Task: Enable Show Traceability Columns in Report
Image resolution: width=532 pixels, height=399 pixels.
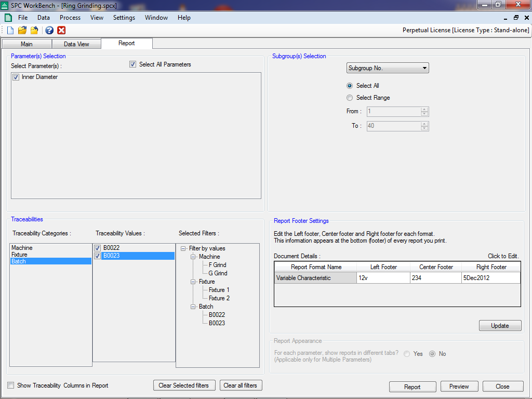Action: click(x=11, y=385)
